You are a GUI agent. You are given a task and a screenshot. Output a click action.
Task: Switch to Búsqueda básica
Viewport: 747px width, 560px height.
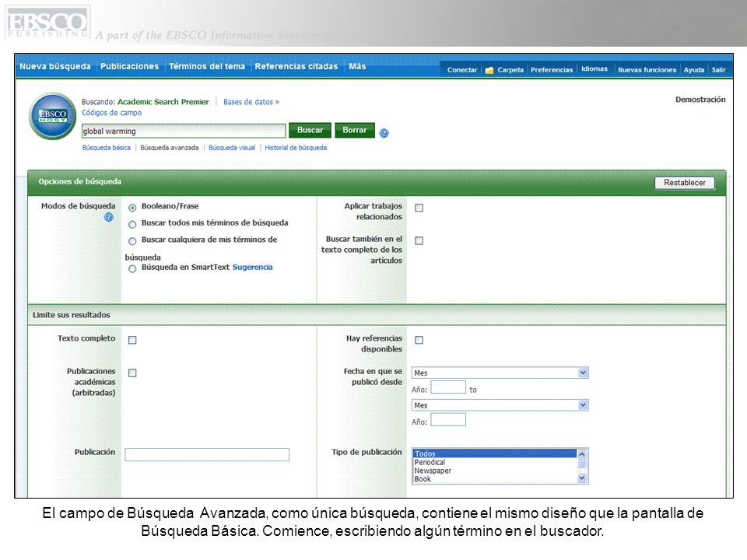click(107, 148)
